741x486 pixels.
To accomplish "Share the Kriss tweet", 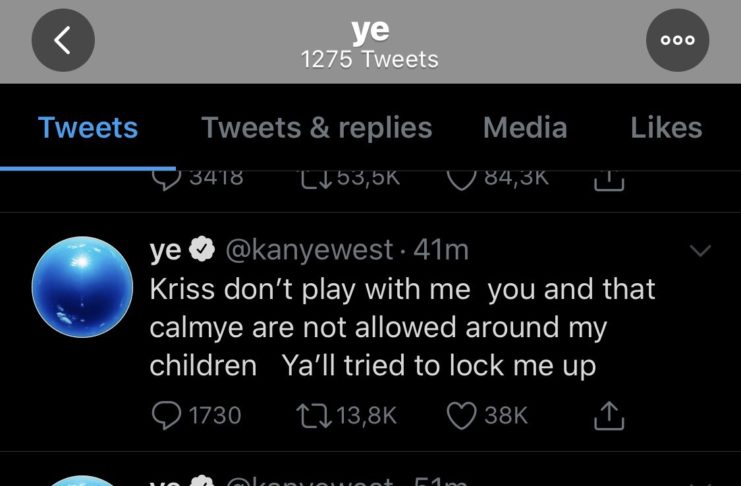I will tap(607, 416).
